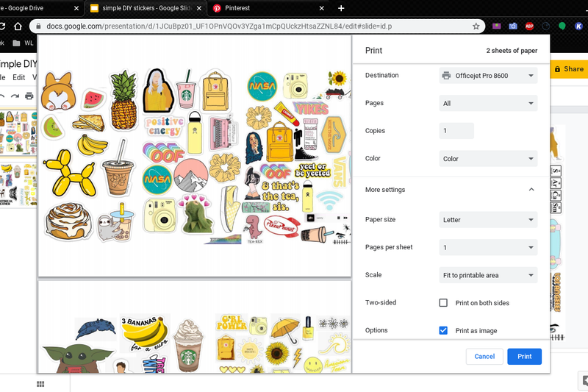Click the lock icon in address bar
The width and height of the screenshot is (588, 392).
38,26
